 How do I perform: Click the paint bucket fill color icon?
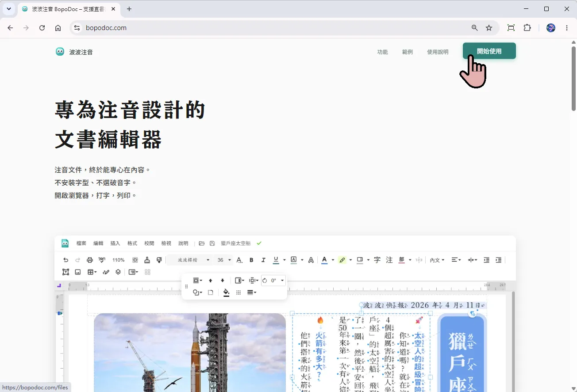pyautogui.click(x=227, y=292)
